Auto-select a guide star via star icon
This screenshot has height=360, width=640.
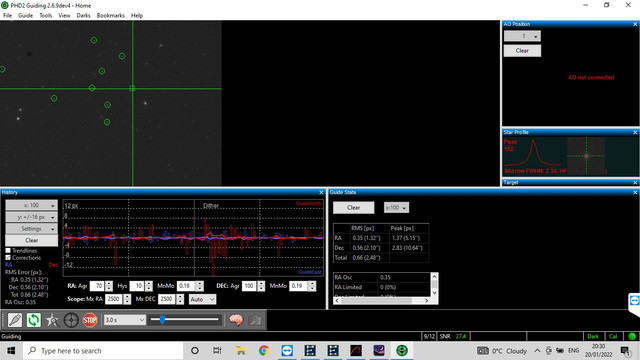52,320
